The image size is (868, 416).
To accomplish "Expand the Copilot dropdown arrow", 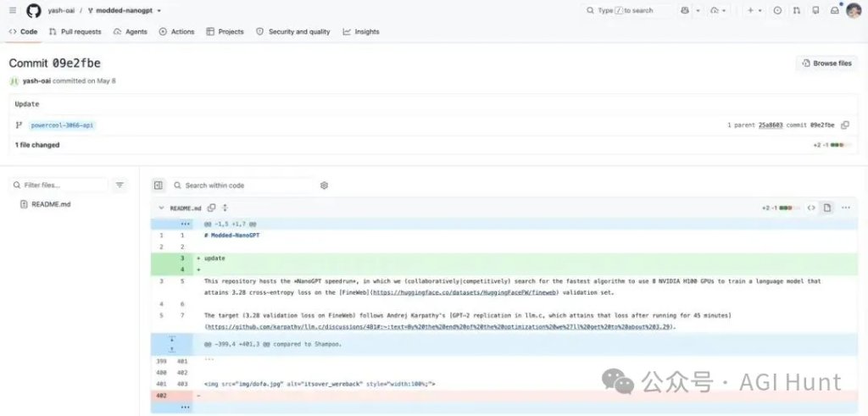I will tap(698, 10).
